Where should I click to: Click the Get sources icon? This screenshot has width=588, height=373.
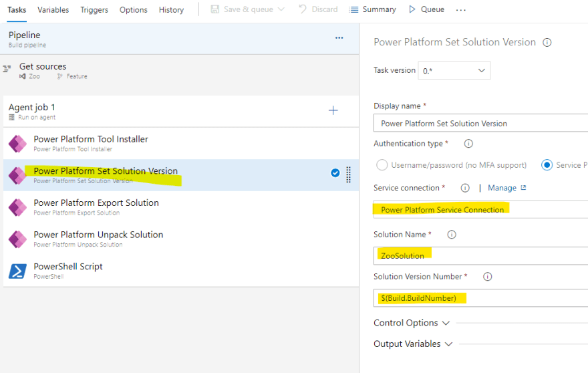(7, 69)
